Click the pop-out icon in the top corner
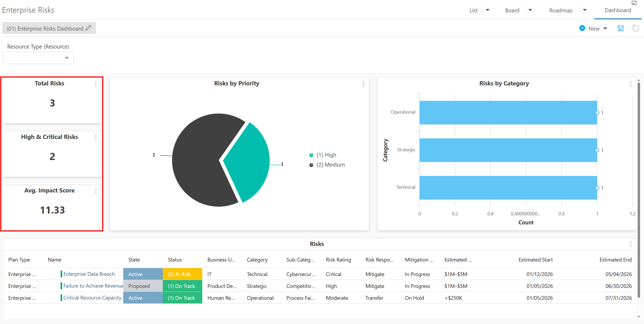 tap(634, 3)
